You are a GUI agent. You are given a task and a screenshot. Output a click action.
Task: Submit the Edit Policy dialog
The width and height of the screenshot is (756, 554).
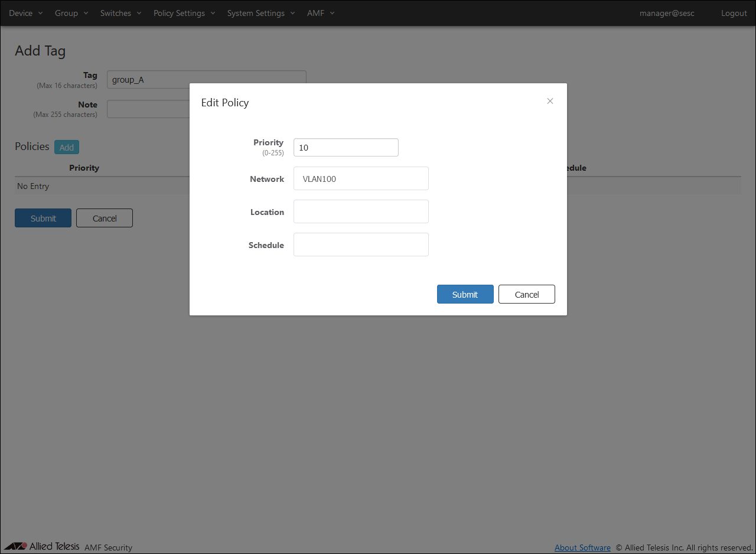(x=465, y=294)
